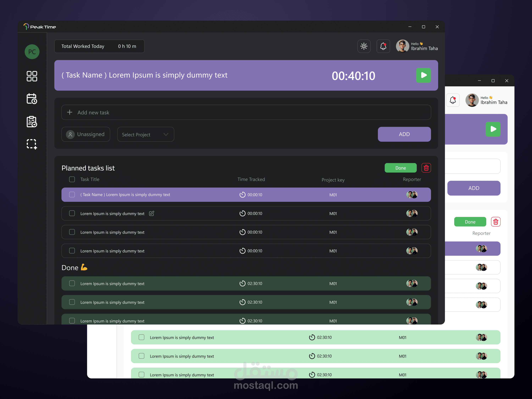Check the first Done task checkbox

pos(72,283)
